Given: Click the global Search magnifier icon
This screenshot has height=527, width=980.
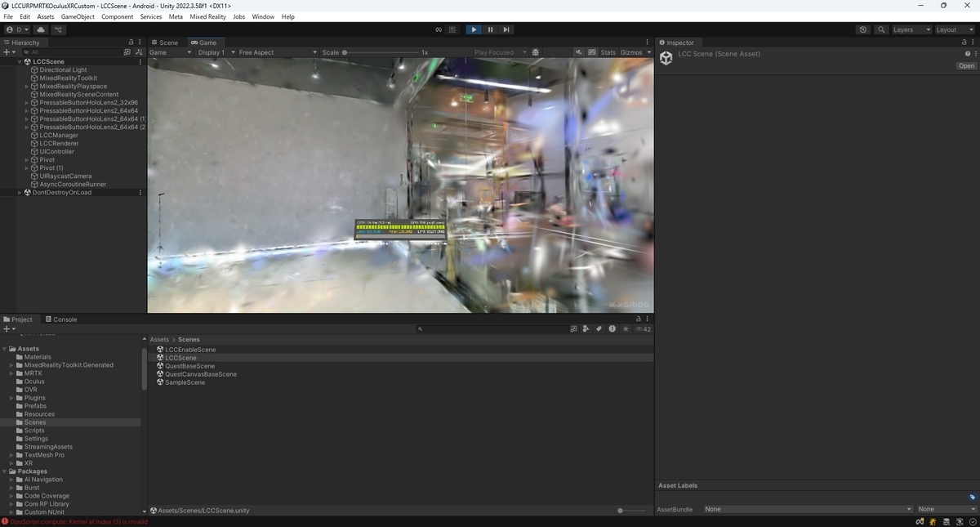Looking at the screenshot, I should pyautogui.click(x=881, y=29).
